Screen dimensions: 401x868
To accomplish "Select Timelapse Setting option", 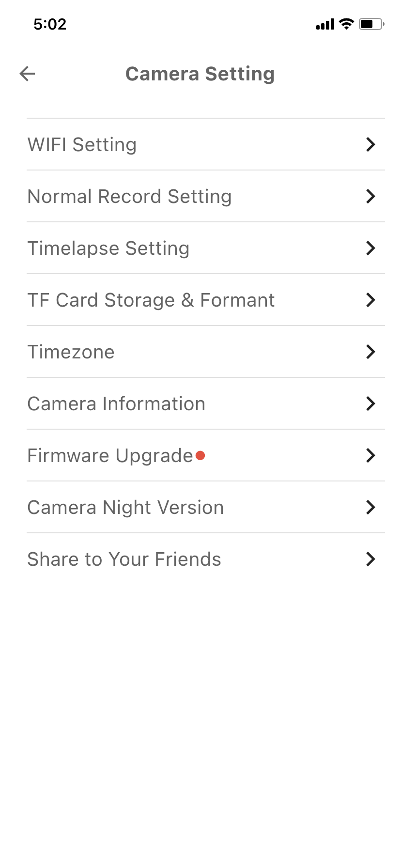I will (108, 248).
